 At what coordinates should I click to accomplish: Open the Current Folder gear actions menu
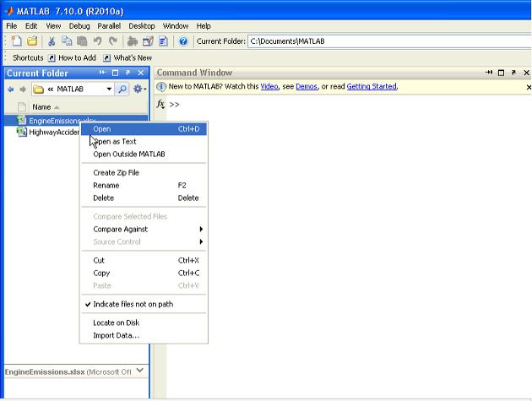pos(139,89)
